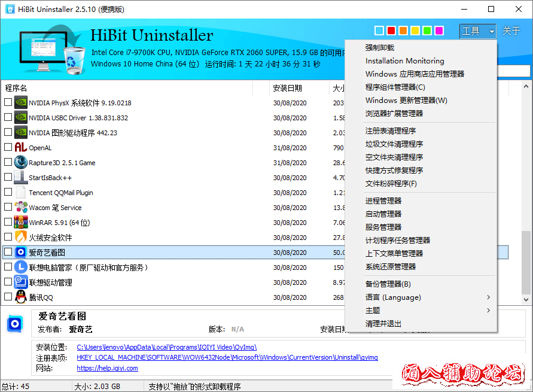Click the 火绒安全软件 program icon
This screenshot has height=392, width=533.
click(20, 237)
